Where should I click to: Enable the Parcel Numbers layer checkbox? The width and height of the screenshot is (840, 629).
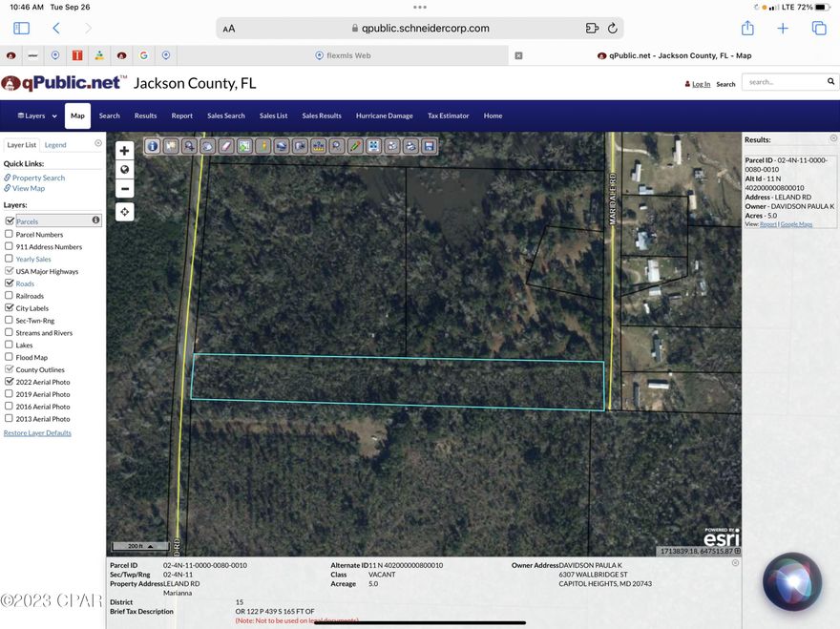click(x=9, y=234)
